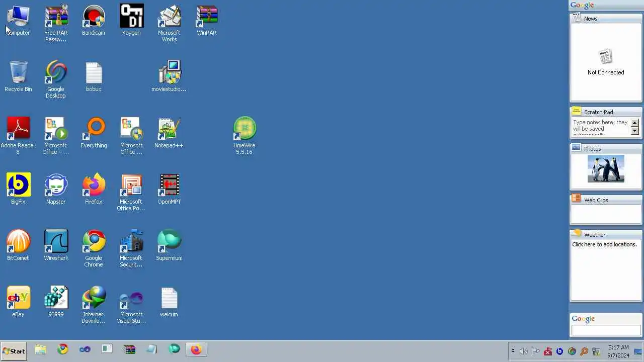This screenshot has height=362, width=644.
Task: Select the BitComet desktop shortcut
Action: click(x=18, y=245)
